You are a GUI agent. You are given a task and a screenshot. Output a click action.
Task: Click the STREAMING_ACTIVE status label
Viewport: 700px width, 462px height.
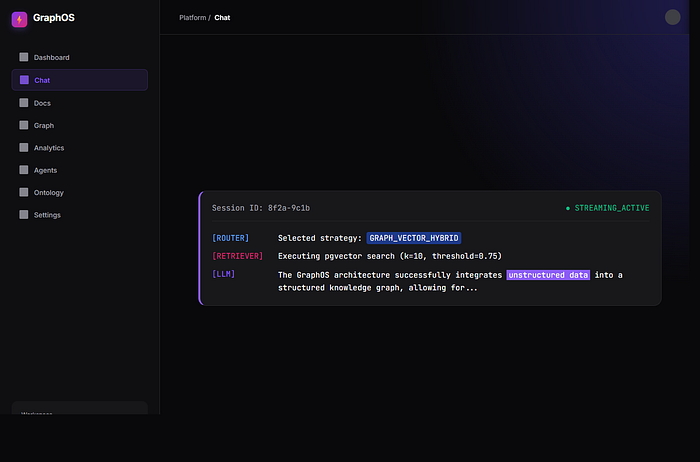coord(612,208)
